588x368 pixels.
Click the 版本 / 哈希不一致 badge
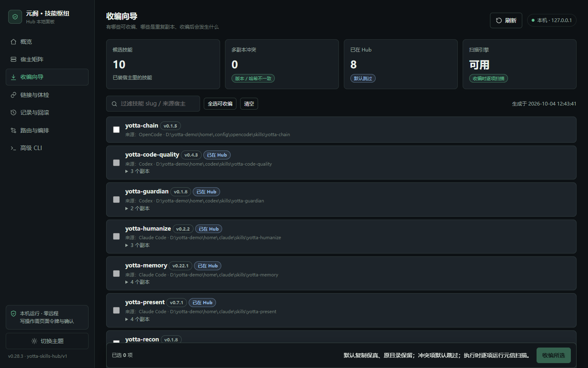[x=253, y=79]
